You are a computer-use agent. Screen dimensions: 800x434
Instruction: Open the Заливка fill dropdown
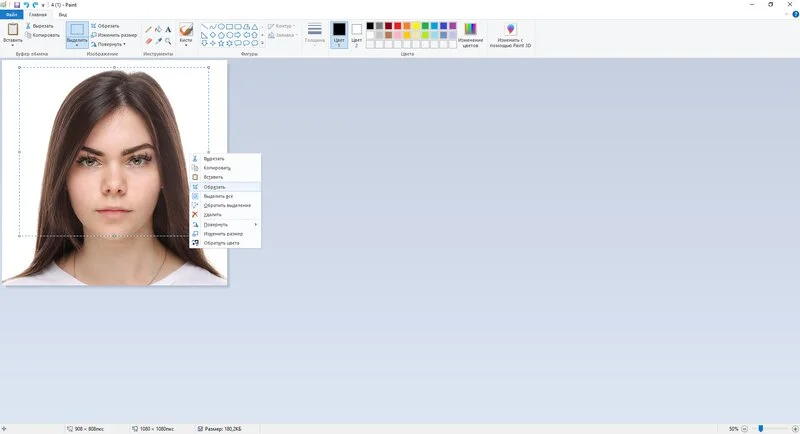coord(283,35)
